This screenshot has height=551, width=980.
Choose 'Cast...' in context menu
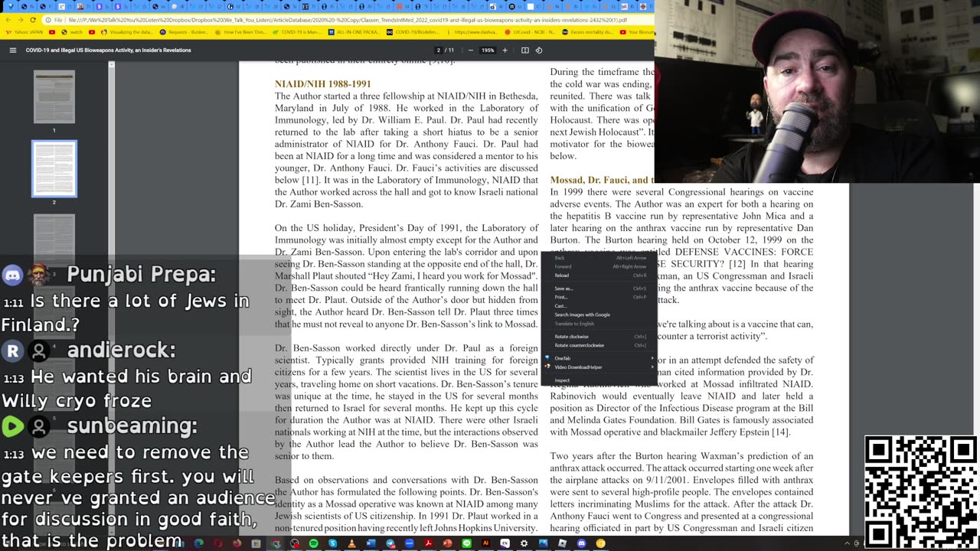point(599,306)
